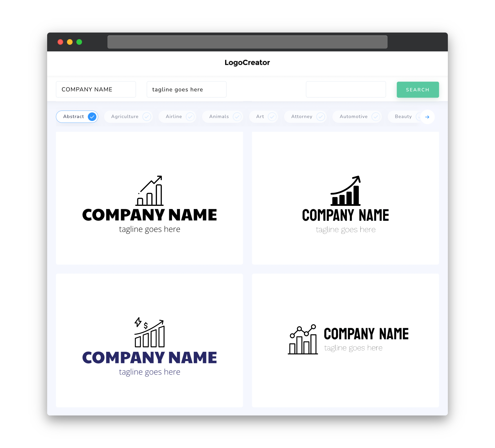Click the Company Name input field
Screen dimensions: 495x448
tap(96, 89)
